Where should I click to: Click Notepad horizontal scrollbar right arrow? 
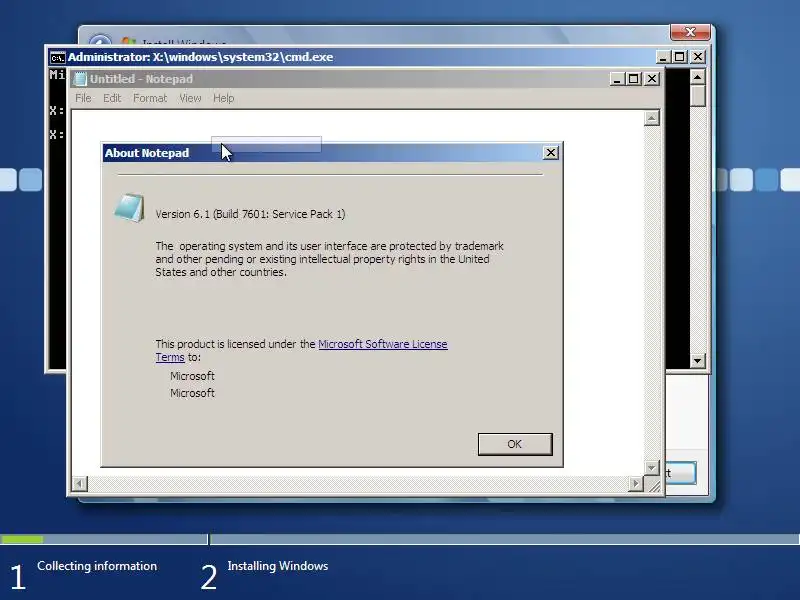635,483
